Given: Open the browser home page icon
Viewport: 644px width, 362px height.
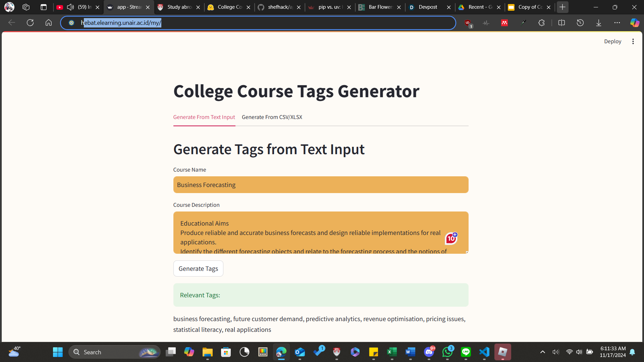Looking at the screenshot, I should pyautogui.click(x=49, y=23).
